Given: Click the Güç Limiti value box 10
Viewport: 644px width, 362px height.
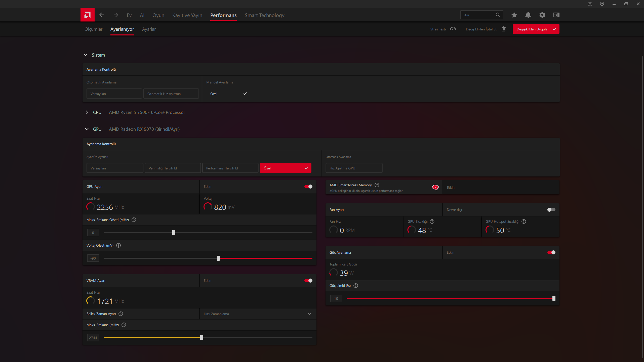Looking at the screenshot, I should coord(336,298).
